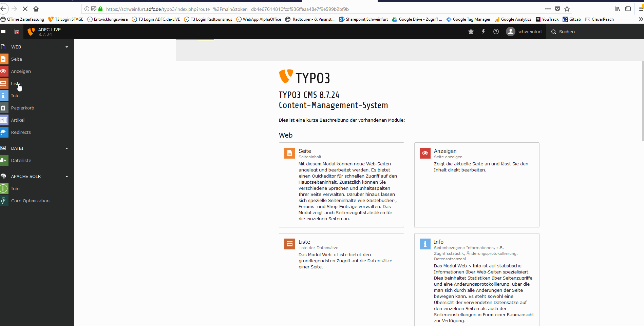Collapse the WEB module group
Image resolution: width=644 pixels, height=326 pixels.
[67, 47]
